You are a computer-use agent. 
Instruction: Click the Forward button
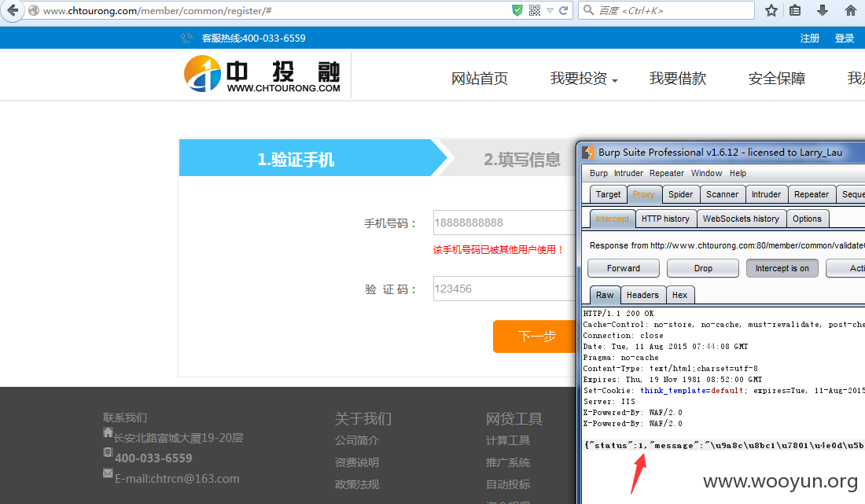[624, 268]
